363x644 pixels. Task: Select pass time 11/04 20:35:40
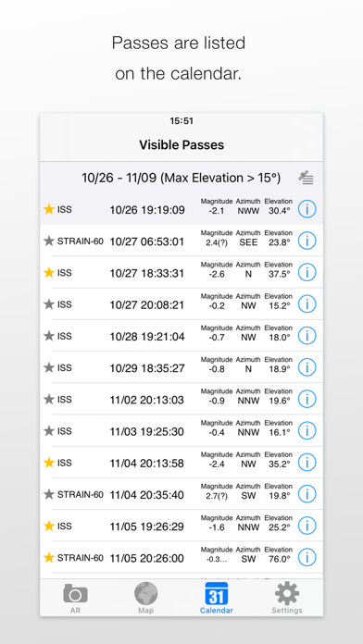(x=146, y=495)
